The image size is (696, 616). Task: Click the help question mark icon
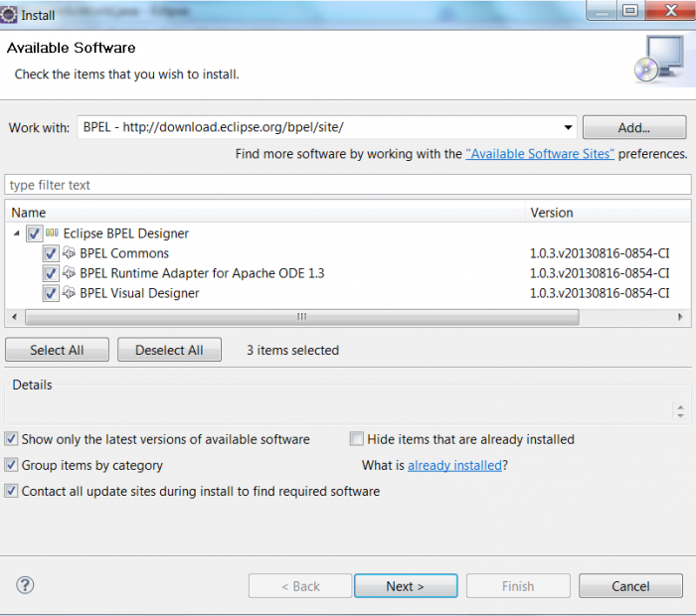click(x=25, y=585)
